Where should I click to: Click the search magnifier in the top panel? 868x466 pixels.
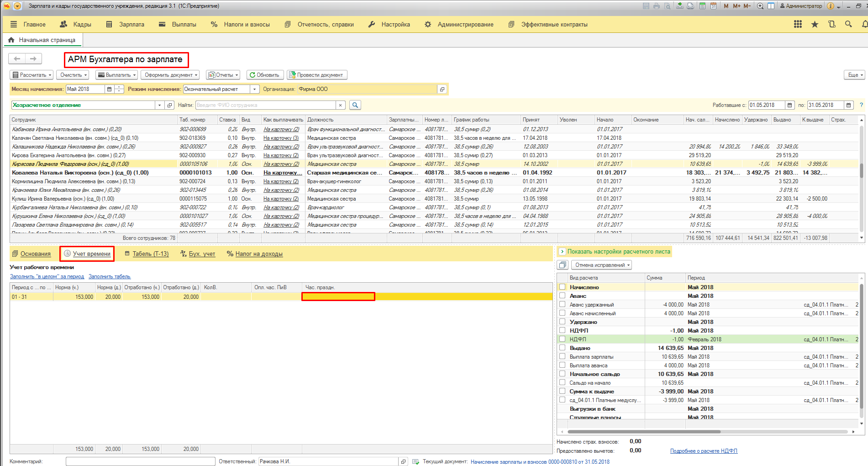(848, 25)
